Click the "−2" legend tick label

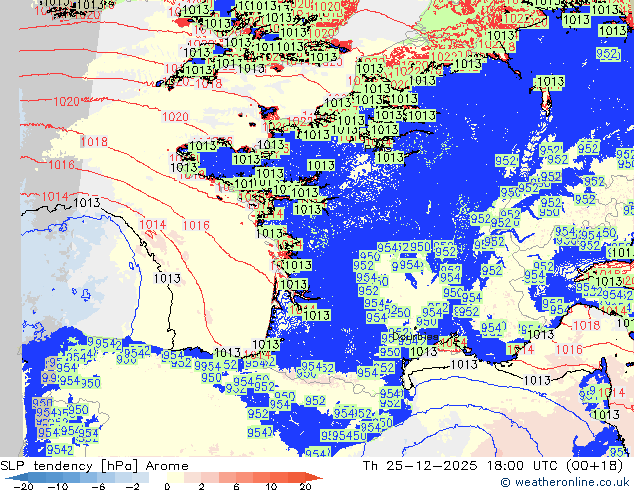click(133, 486)
